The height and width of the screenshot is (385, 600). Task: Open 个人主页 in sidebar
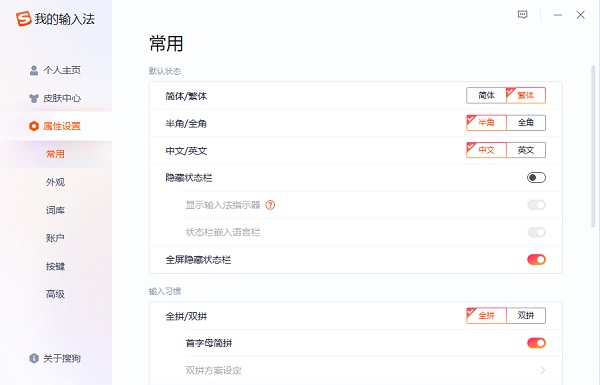56,70
